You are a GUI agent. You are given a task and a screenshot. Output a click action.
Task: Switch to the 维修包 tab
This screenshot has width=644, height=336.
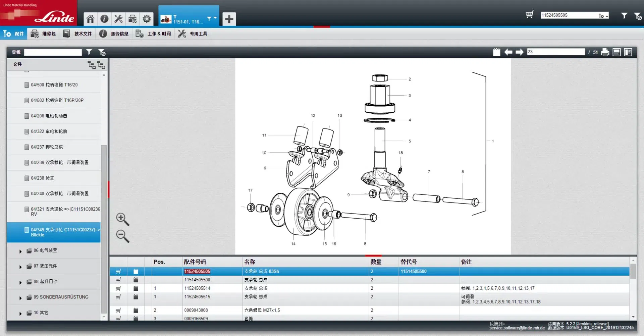coord(43,34)
